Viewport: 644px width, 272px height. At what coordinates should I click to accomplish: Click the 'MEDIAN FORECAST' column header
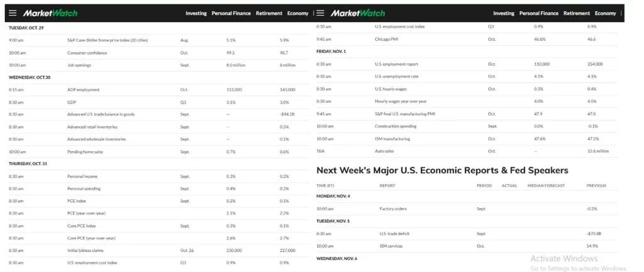[547, 186]
